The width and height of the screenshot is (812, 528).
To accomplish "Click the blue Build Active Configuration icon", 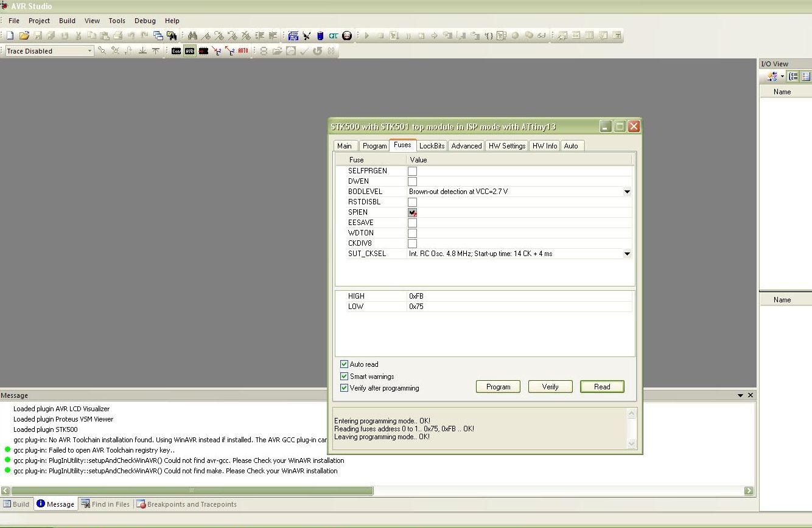I will tap(293, 36).
